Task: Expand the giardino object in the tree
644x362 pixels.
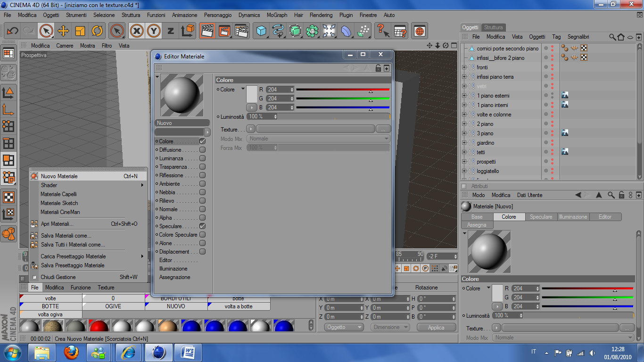Action: [464, 143]
